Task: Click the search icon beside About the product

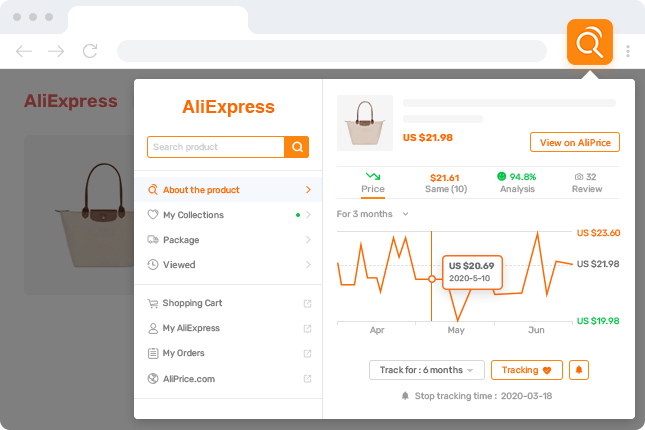Action: tap(153, 190)
